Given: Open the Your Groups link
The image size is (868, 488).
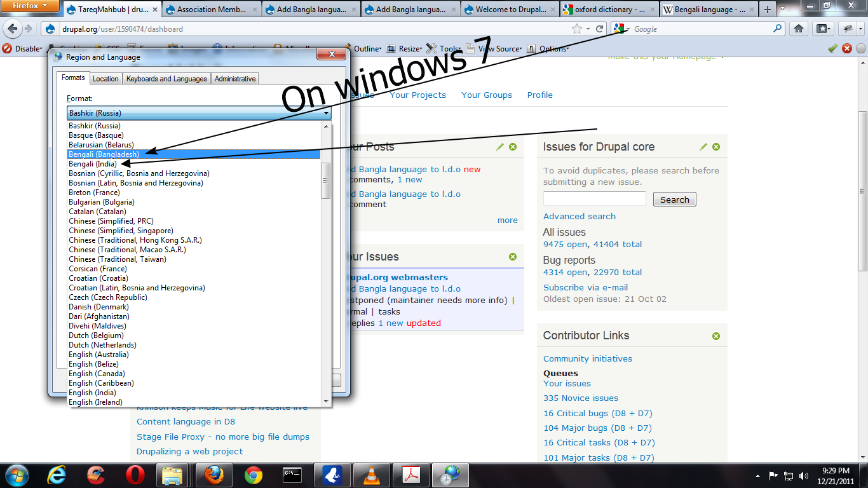Looking at the screenshot, I should [x=487, y=95].
